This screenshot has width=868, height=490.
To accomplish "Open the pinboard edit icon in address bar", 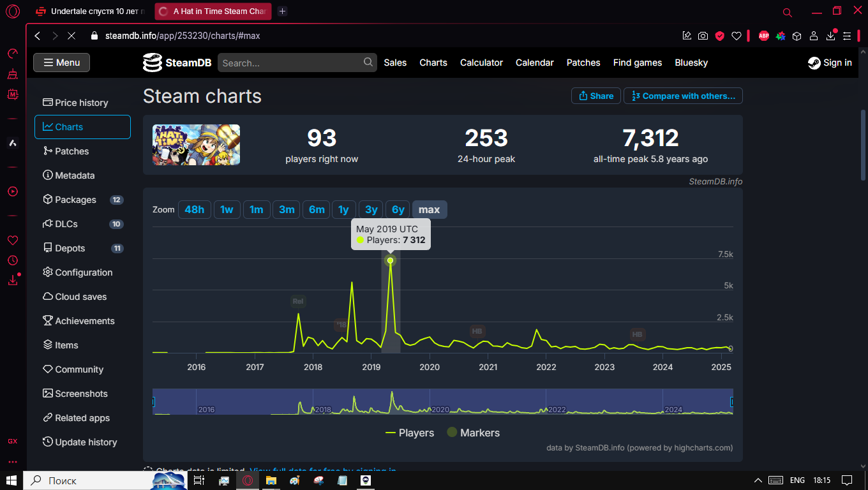I will coord(687,36).
